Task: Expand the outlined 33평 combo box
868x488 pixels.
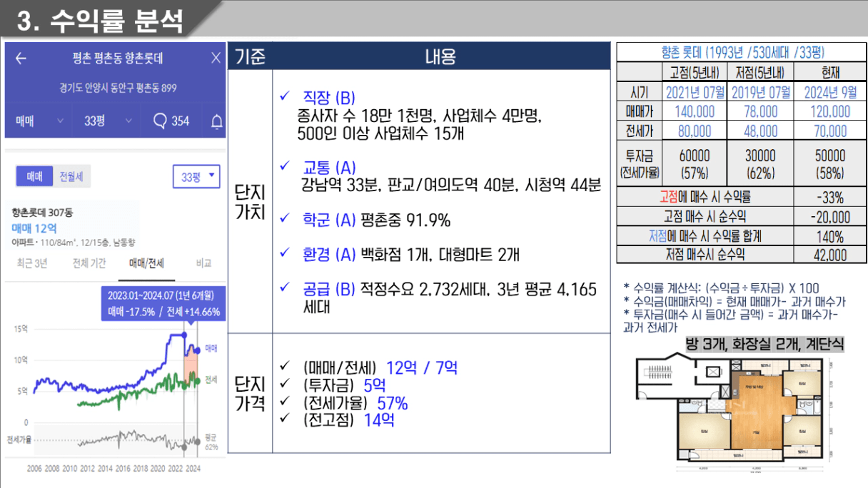Action: pos(196,177)
